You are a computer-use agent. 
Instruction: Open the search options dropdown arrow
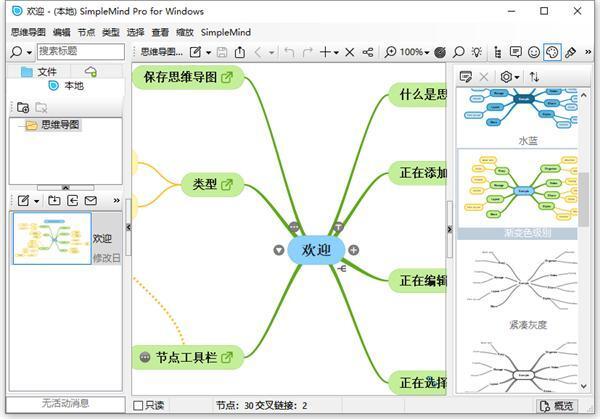(x=29, y=52)
